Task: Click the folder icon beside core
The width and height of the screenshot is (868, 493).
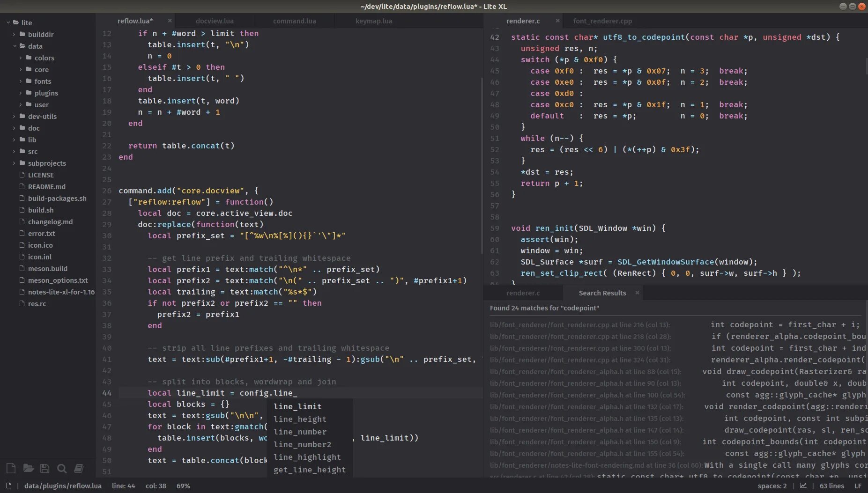Action: [x=29, y=69]
